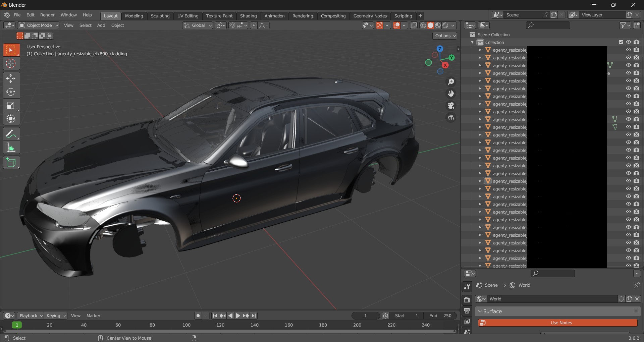Switch to perspective/orthographic grid view icon

click(x=451, y=118)
